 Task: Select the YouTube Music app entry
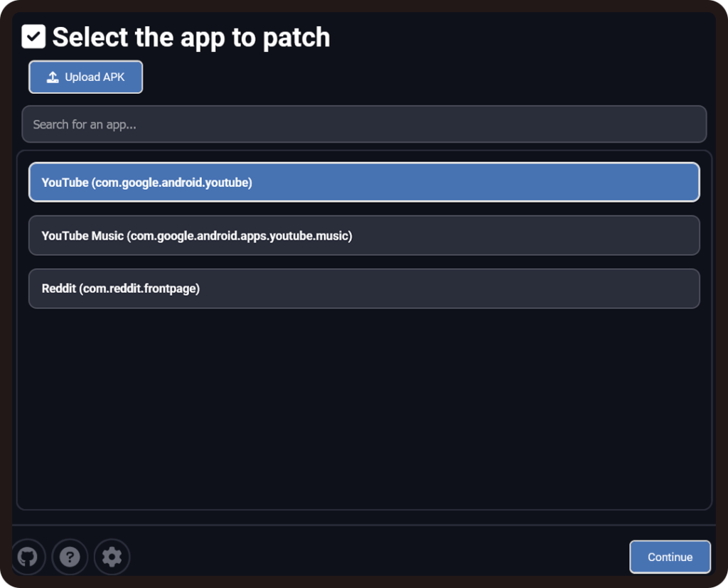364,235
